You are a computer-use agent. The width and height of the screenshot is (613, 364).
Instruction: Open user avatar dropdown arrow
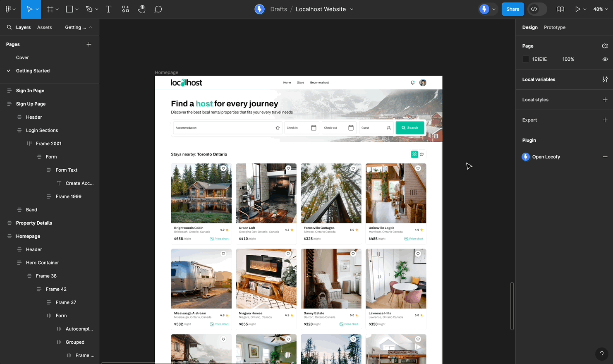point(494,9)
